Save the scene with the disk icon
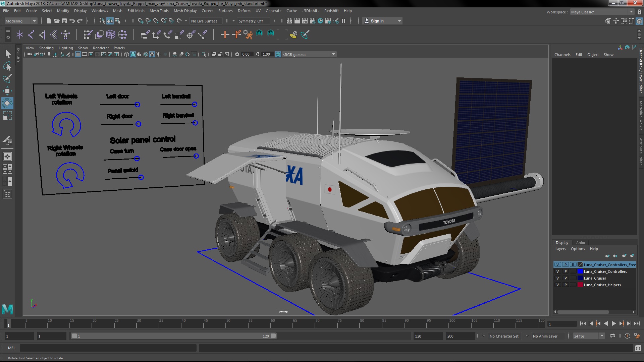The height and width of the screenshot is (362, 644). point(64,21)
